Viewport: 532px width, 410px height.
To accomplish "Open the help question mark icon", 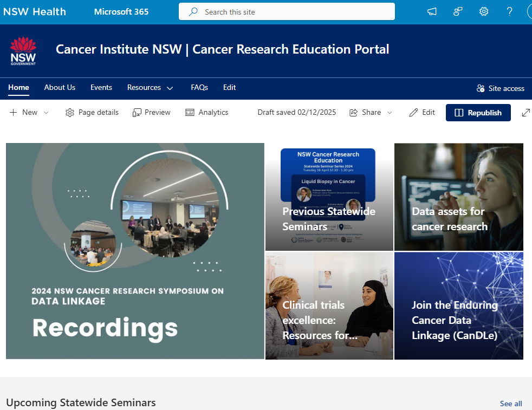I will [x=509, y=11].
